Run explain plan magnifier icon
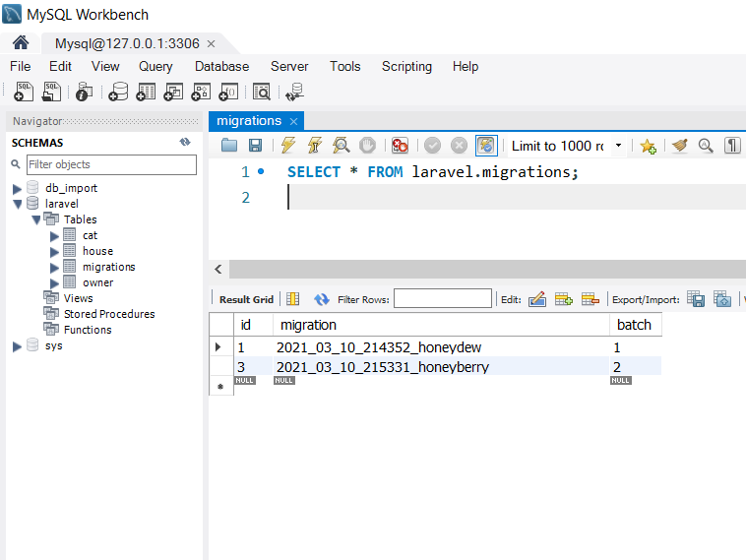Viewport: 746px width, 560px height. coord(342,145)
